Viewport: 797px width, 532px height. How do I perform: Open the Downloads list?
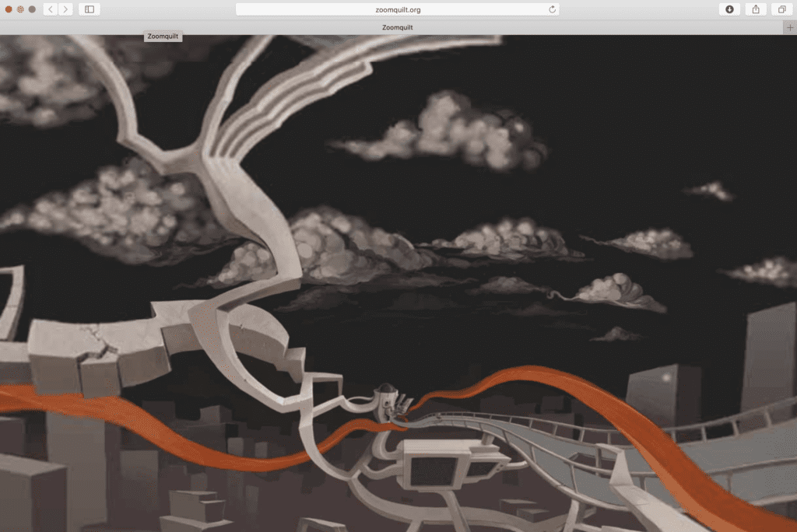coord(729,9)
